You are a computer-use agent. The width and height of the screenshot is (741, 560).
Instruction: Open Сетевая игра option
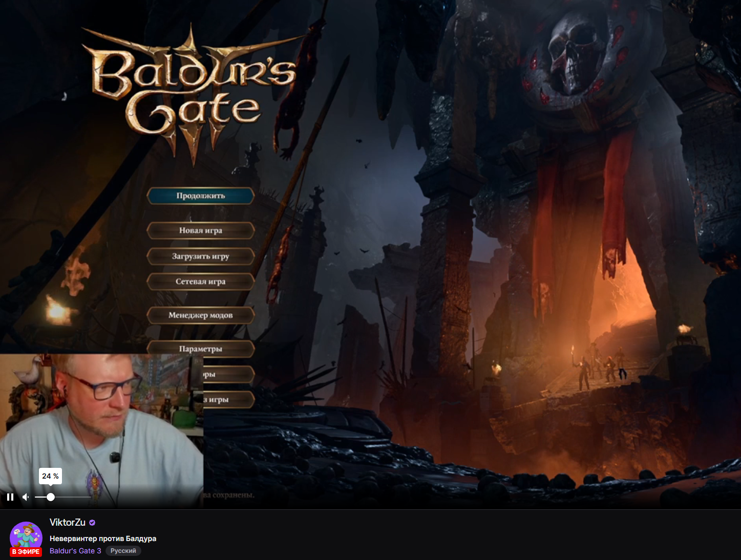(201, 282)
